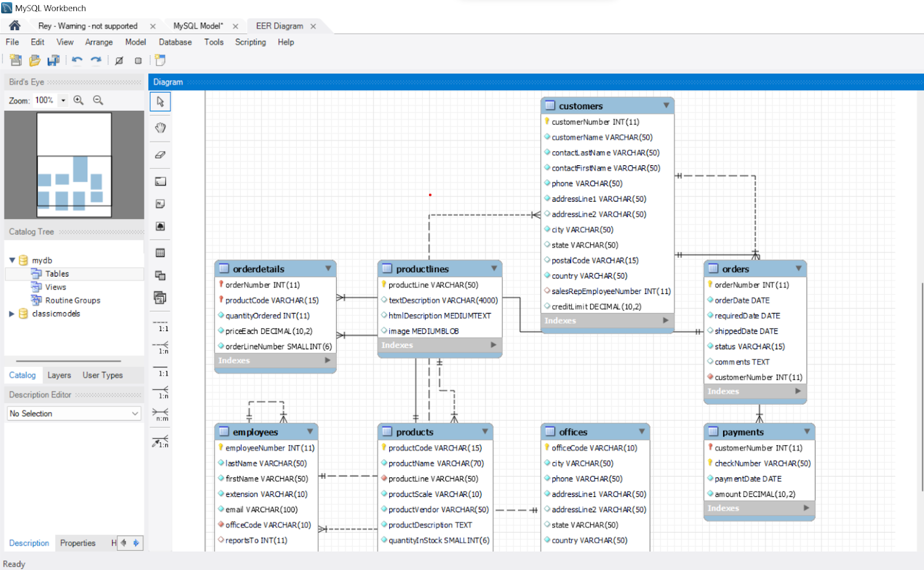The height and width of the screenshot is (570, 924).
Task: Select the new Table tool
Action: (x=161, y=253)
